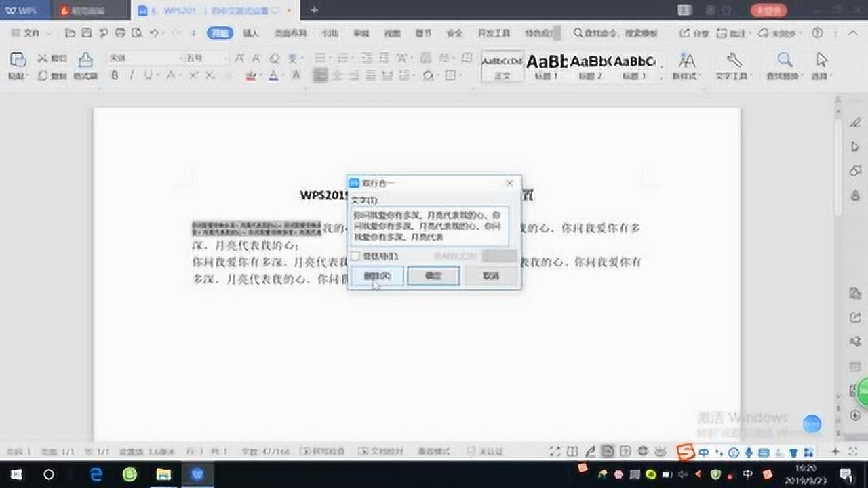
Task: Switch to the 视图 ribbon tab
Action: coord(392,33)
